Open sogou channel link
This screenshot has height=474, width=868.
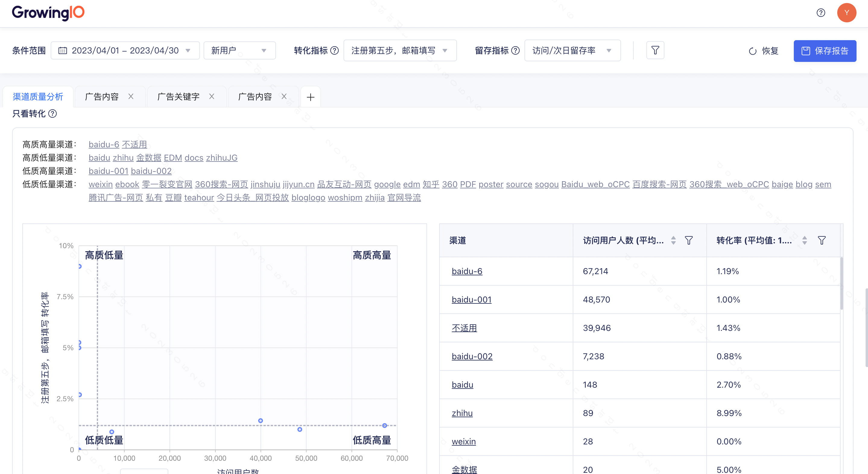coord(546,184)
